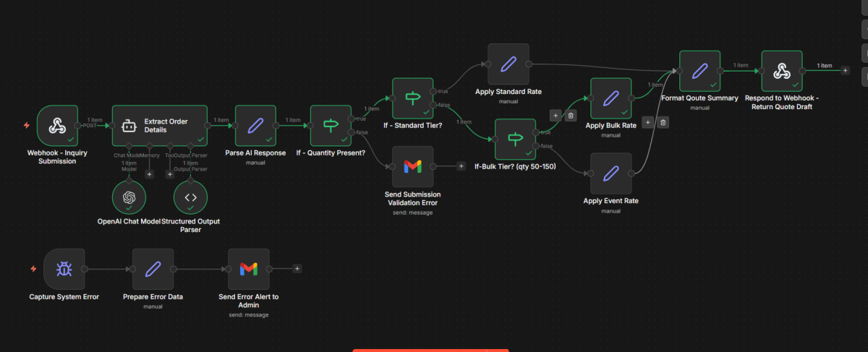Add node after Send Error Alert to Admin
Viewport: 868px width, 352px height.
click(297, 269)
